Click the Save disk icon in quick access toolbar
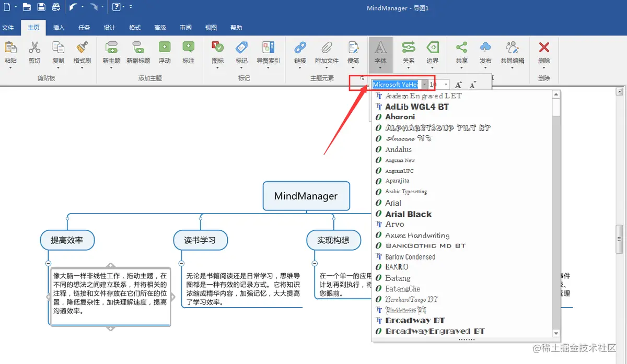Viewport: 627px width, 364px height. [x=41, y=7]
